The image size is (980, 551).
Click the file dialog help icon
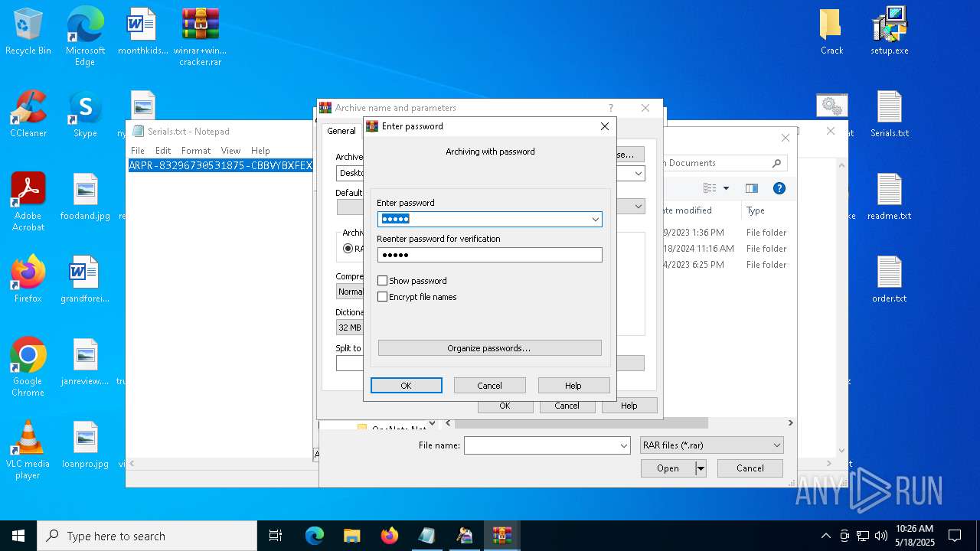[779, 188]
